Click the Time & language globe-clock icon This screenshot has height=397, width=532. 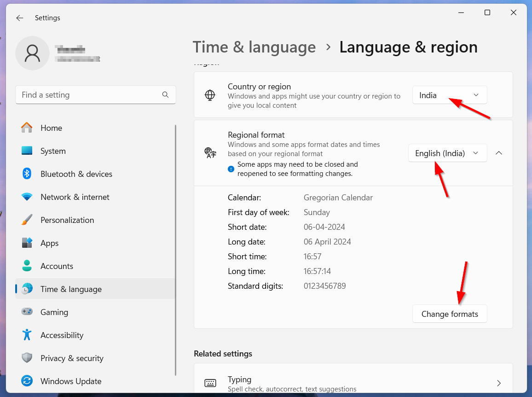point(27,289)
